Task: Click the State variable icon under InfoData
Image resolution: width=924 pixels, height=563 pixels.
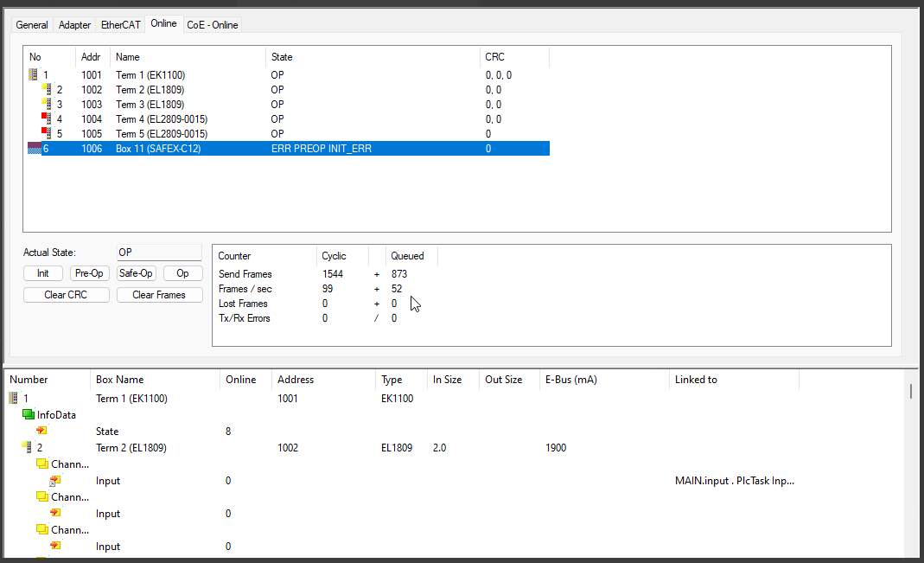Action: coord(41,431)
